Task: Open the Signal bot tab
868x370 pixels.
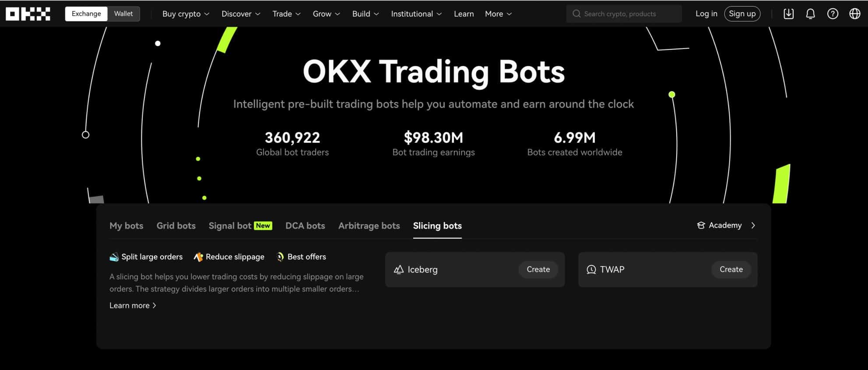Action: click(230, 226)
